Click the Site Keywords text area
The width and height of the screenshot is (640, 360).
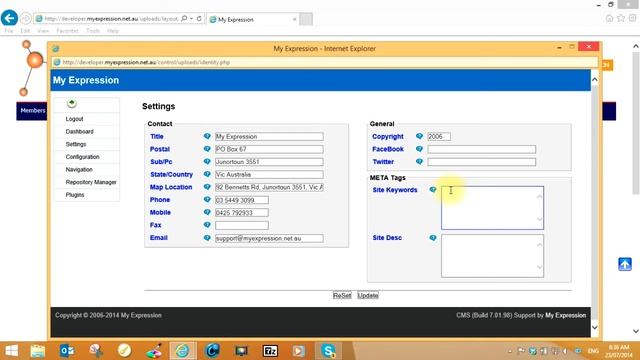point(492,208)
